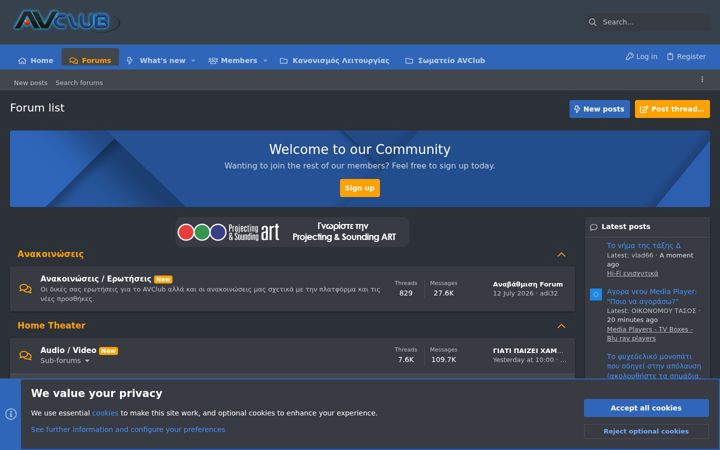
Task: Click Reject optional cookies button
Action: tap(646, 431)
